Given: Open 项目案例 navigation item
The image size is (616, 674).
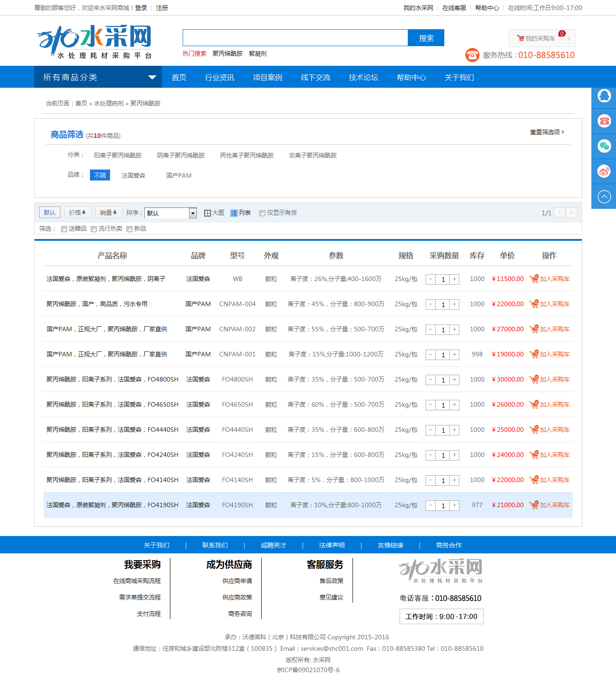Looking at the screenshot, I should pyautogui.click(x=268, y=77).
